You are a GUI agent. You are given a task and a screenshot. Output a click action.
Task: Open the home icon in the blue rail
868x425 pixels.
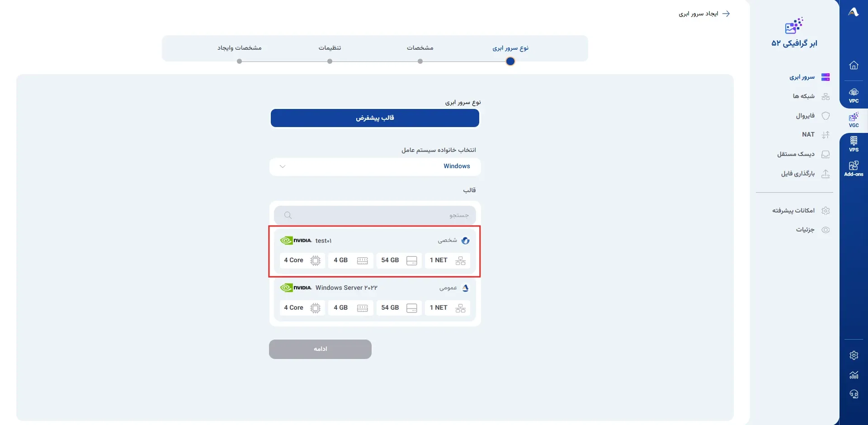(854, 65)
